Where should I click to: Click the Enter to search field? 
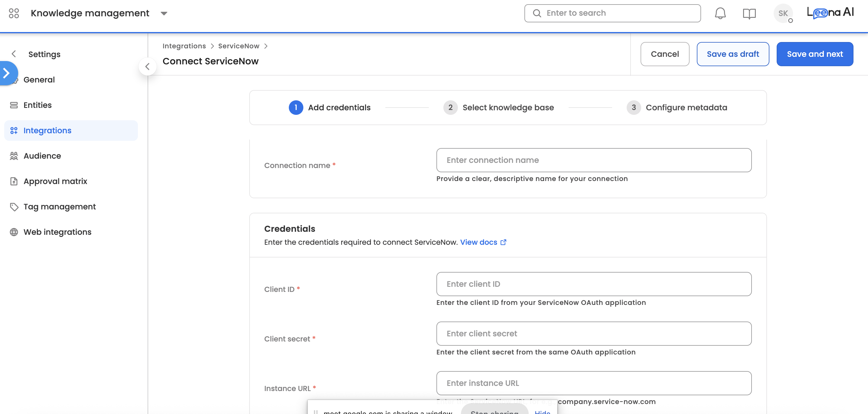[x=612, y=13]
